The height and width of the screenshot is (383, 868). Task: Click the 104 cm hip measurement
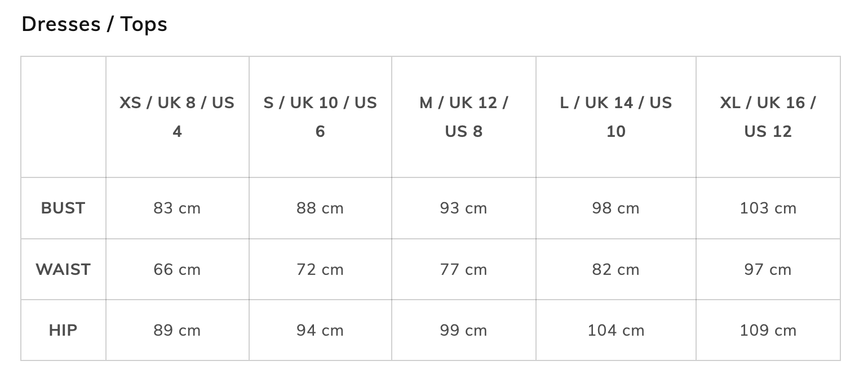tap(616, 330)
